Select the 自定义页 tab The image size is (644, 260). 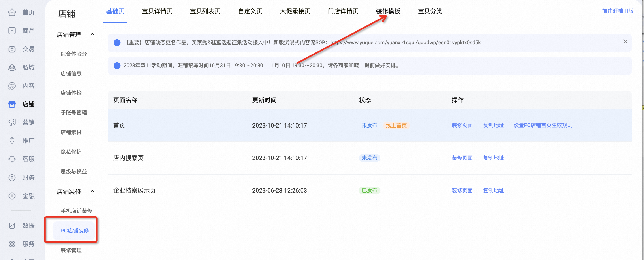pos(250,11)
